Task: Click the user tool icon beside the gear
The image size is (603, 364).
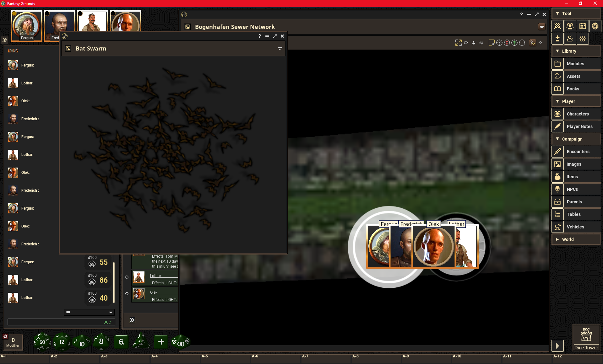Action: coord(570,39)
